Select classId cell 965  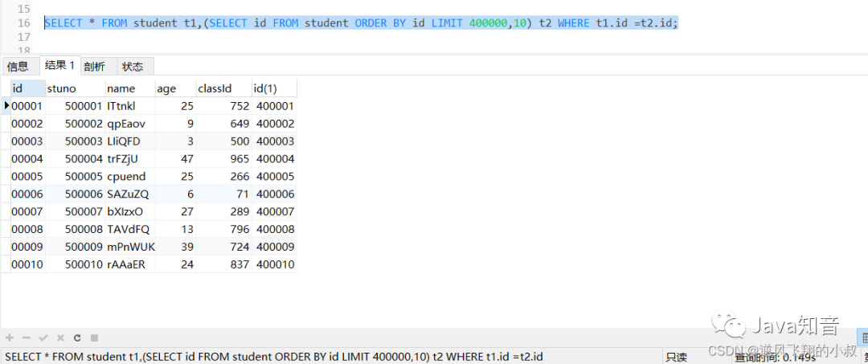(x=224, y=159)
